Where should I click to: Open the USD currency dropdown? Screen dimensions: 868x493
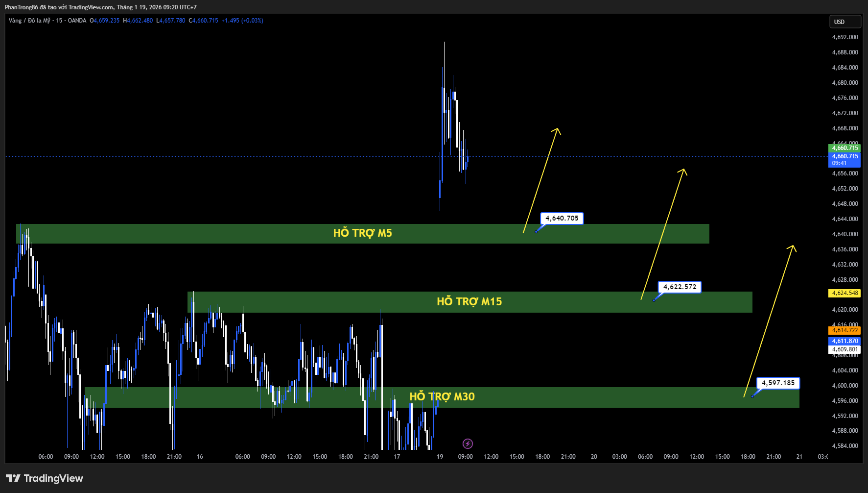845,22
